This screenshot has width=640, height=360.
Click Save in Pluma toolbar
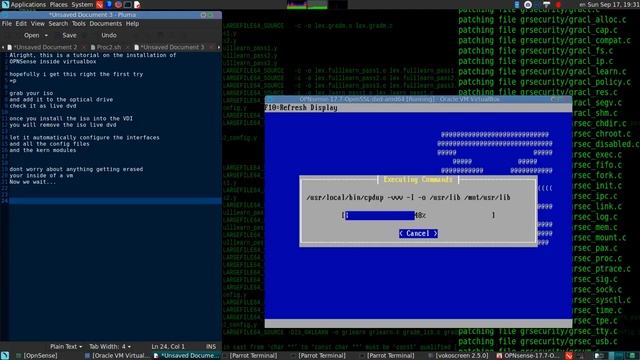point(69,36)
